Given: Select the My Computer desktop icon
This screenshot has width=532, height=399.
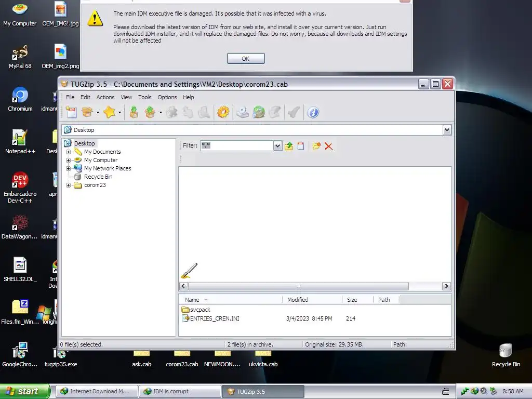Looking at the screenshot, I should pyautogui.click(x=20, y=14).
